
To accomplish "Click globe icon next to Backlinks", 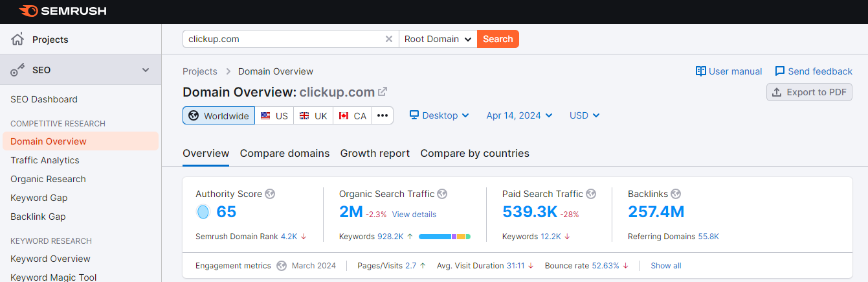I will (676, 194).
